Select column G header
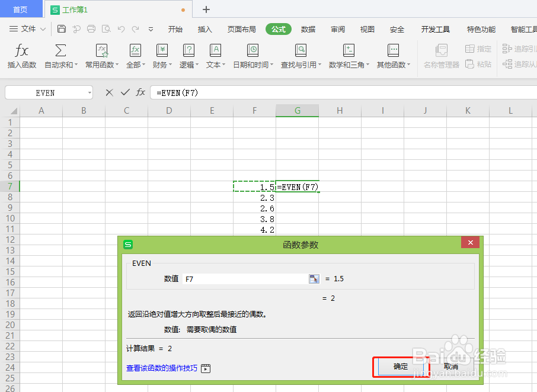The width and height of the screenshot is (537, 392). click(x=298, y=111)
